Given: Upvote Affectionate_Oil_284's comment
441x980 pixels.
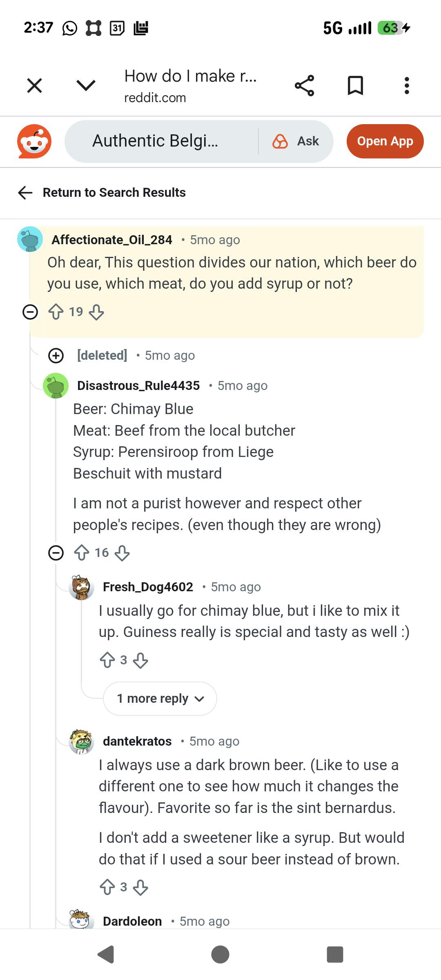Looking at the screenshot, I should 56,312.
